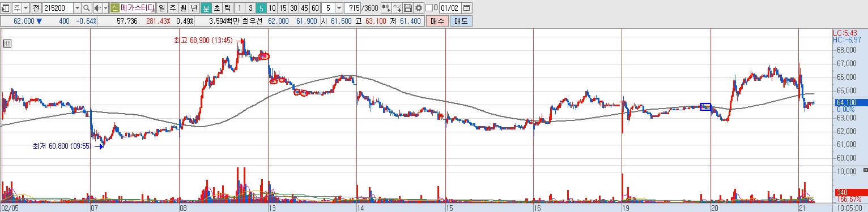The height and width of the screenshot is (212, 868).
Task: Click the grid icon at chart corner
Action: pos(7,44)
